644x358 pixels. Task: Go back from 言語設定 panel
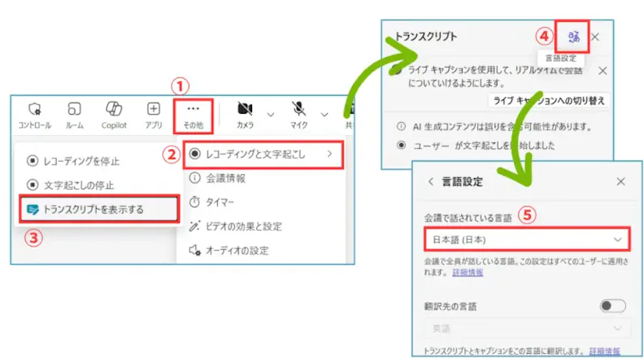pyautogui.click(x=430, y=181)
